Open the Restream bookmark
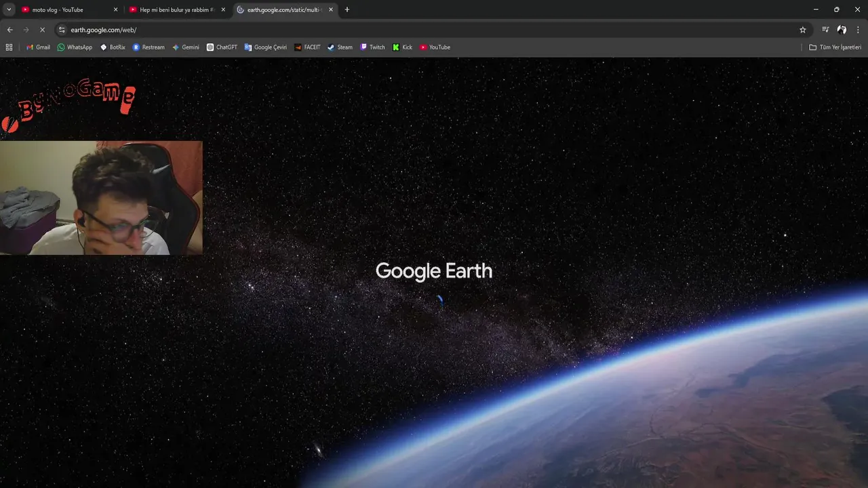 (x=149, y=47)
